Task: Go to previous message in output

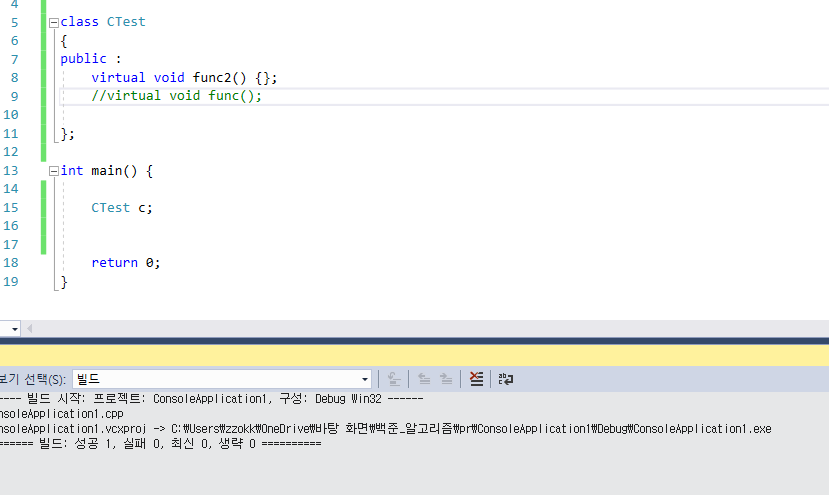Action: [424, 379]
